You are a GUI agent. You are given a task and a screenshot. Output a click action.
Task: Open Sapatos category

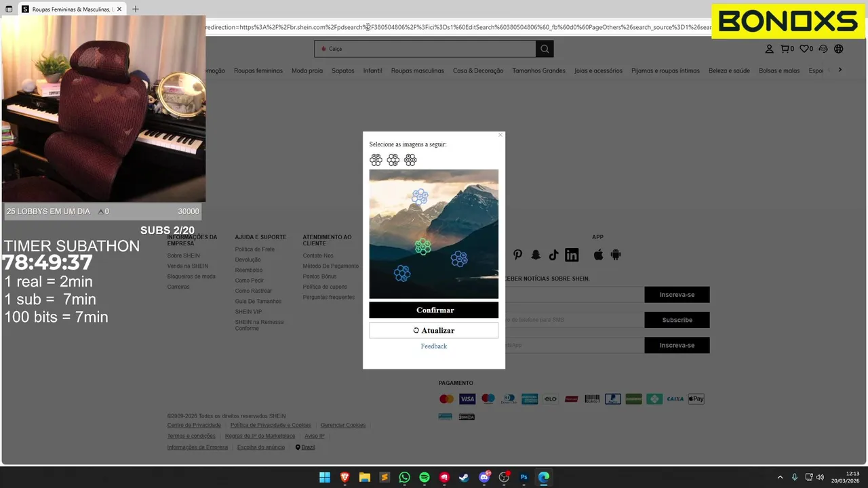tap(343, 70)
